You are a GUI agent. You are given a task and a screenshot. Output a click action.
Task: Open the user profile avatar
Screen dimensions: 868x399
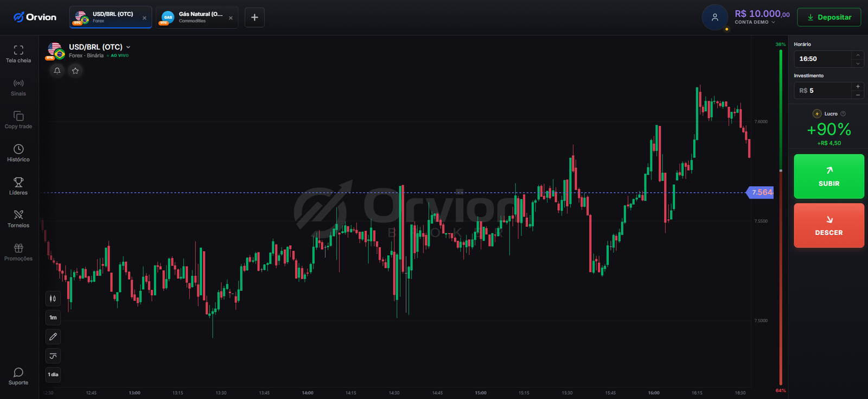715,17
